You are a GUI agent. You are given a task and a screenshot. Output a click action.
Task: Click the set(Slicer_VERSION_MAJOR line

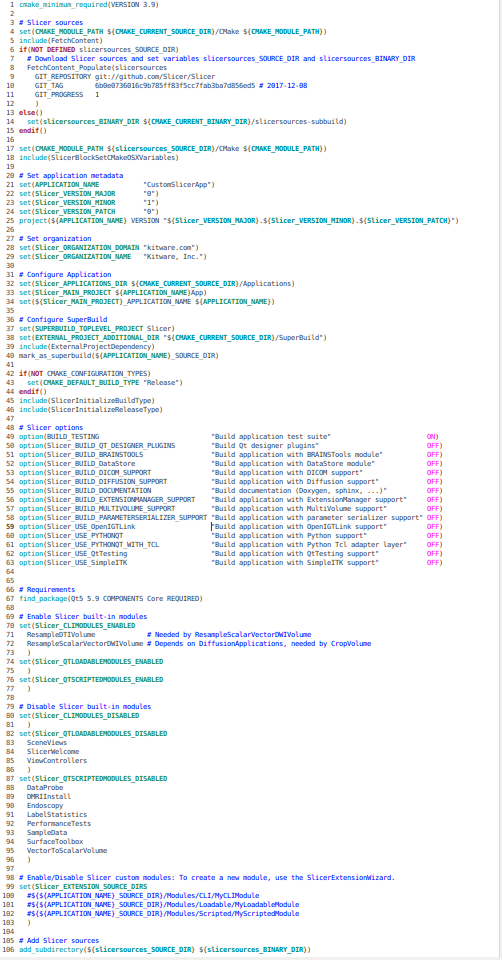coord(89,193)
